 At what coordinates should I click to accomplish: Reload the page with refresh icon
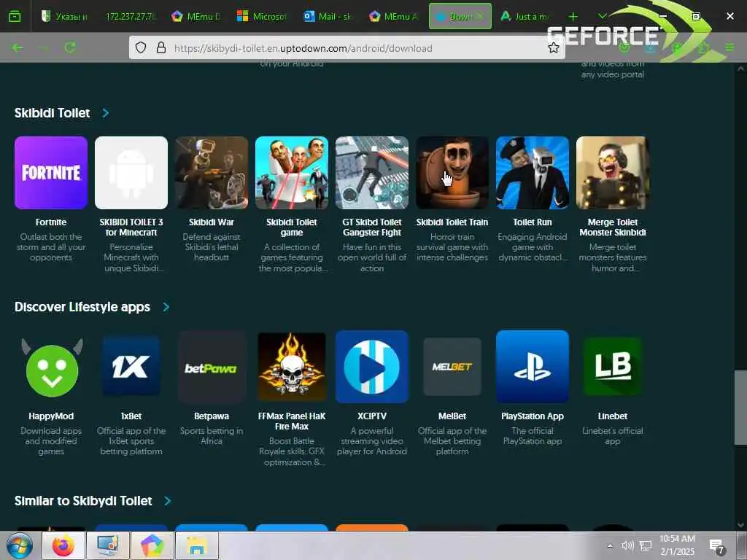pyautogui.click(x=70, y=47)
